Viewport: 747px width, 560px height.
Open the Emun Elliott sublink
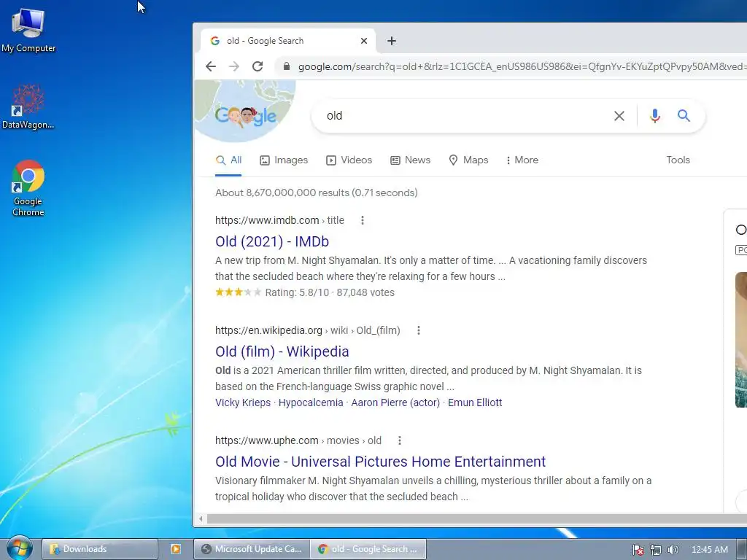[475, 402]
